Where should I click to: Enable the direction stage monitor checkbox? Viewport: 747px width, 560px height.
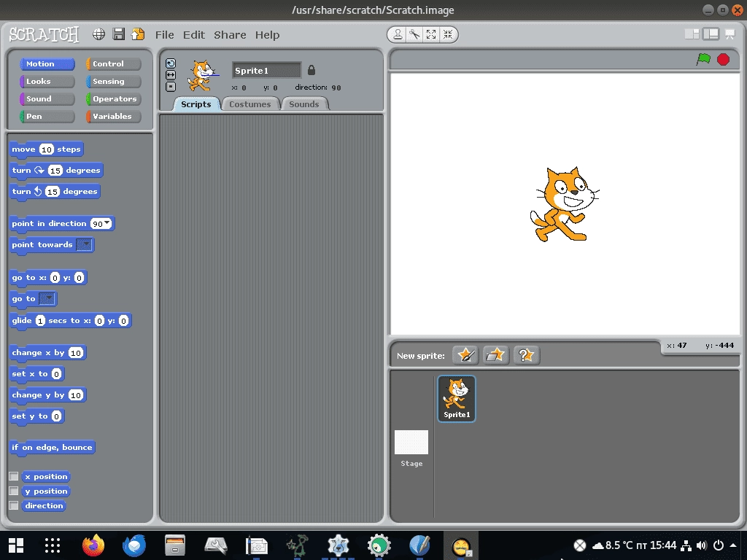click(x=14, y=505)
